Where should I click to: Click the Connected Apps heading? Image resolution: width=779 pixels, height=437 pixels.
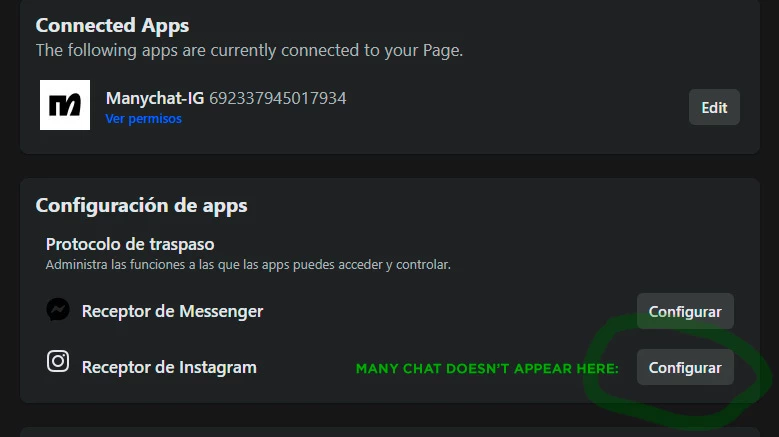pyautogui.click(x=112, y=25)
